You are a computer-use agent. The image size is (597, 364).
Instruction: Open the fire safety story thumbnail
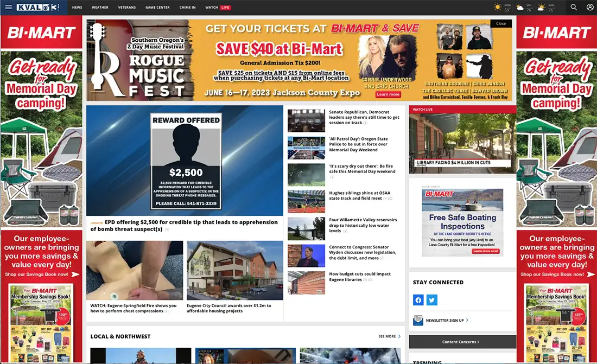click(306, 175)
